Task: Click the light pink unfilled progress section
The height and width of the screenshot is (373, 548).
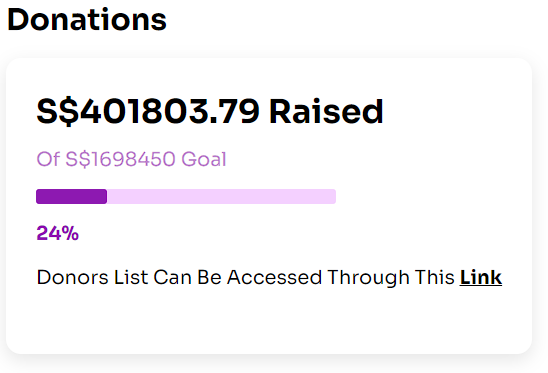Action: 222,196
